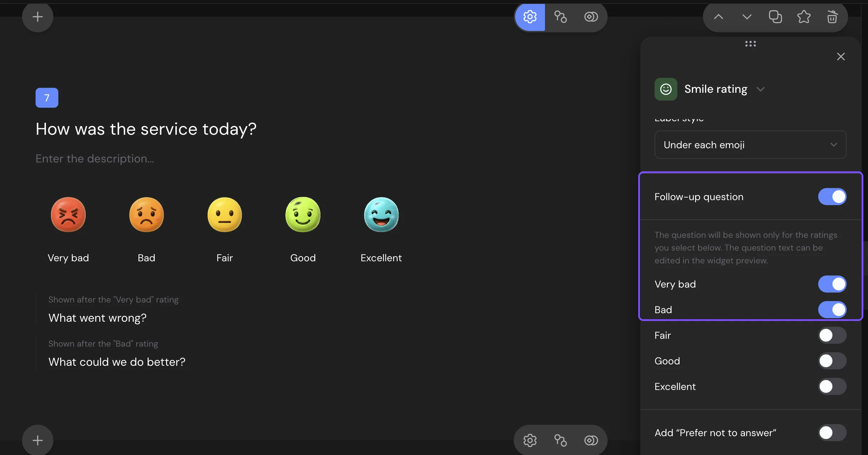Click the question number 7 badge

tap(47, 98)
